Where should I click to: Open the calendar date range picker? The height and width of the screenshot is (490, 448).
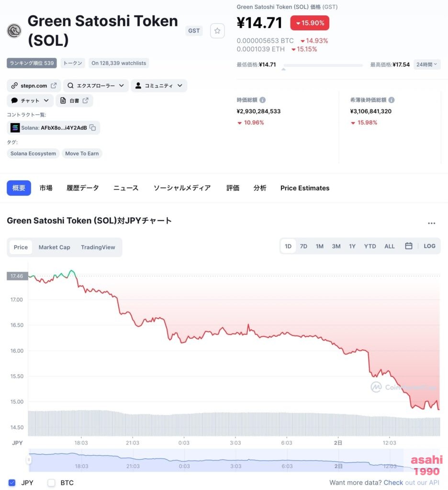(408, 246)
